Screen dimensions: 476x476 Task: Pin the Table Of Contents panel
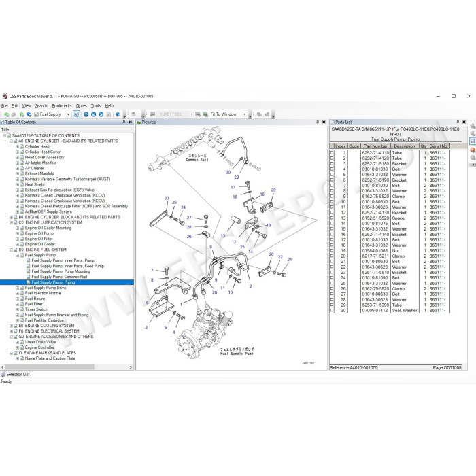coord(124,122)
